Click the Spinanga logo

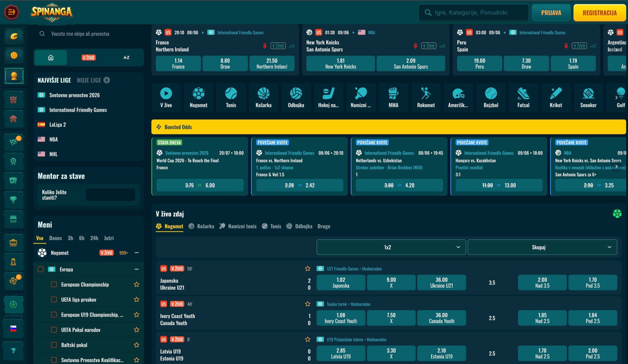[x=52, y=12]
